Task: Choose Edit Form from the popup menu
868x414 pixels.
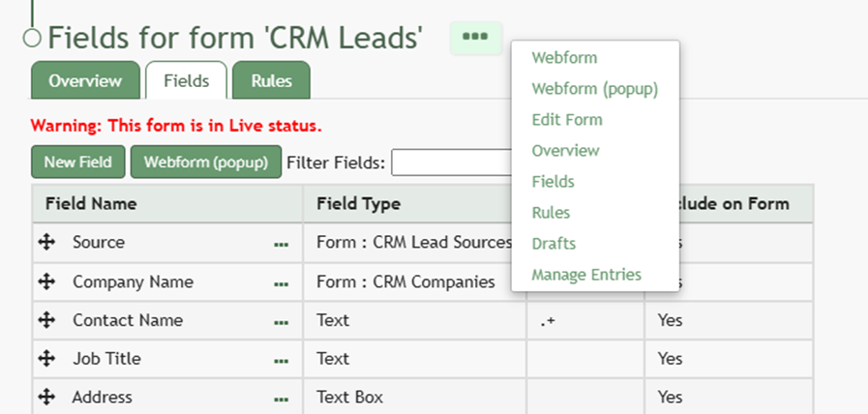Action: point(567,120)
